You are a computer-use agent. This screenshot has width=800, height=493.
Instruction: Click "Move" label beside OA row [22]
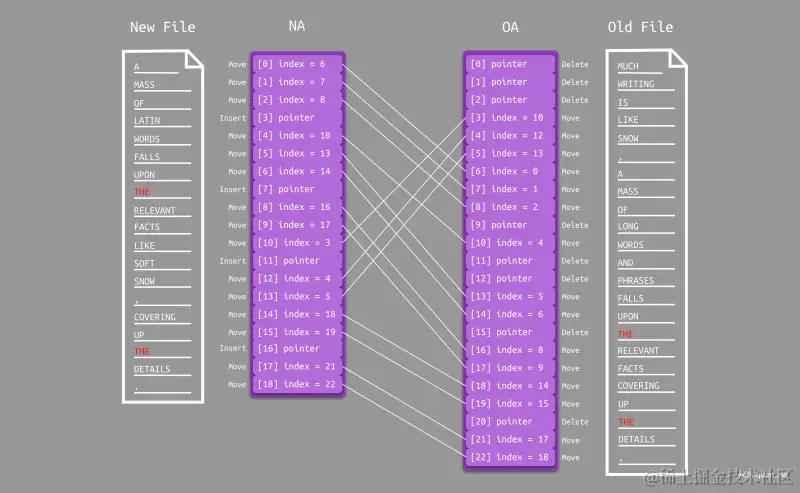tap(570, 457)
